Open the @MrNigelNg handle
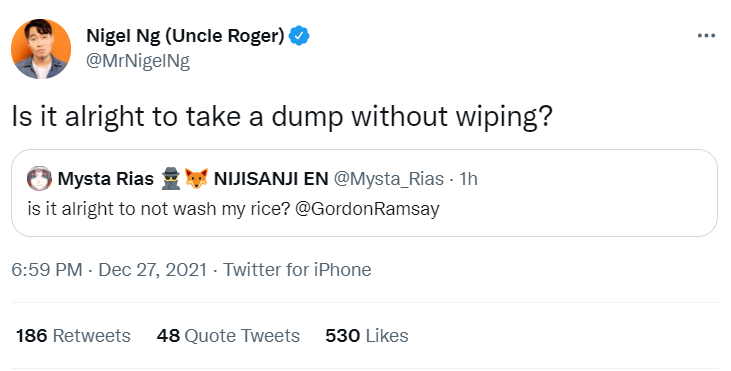731x371 pixels. pos(138,61)
